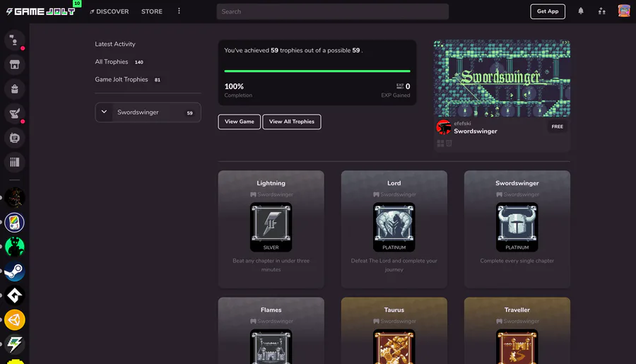This screenshot has width=636, height=364.
Task: Click the Lightning trophy title
Action: (271, 183)
